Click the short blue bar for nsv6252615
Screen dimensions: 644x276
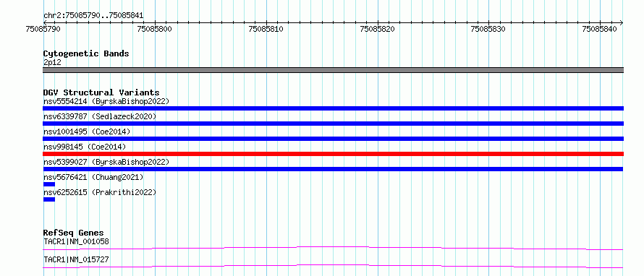click(49, 199)
